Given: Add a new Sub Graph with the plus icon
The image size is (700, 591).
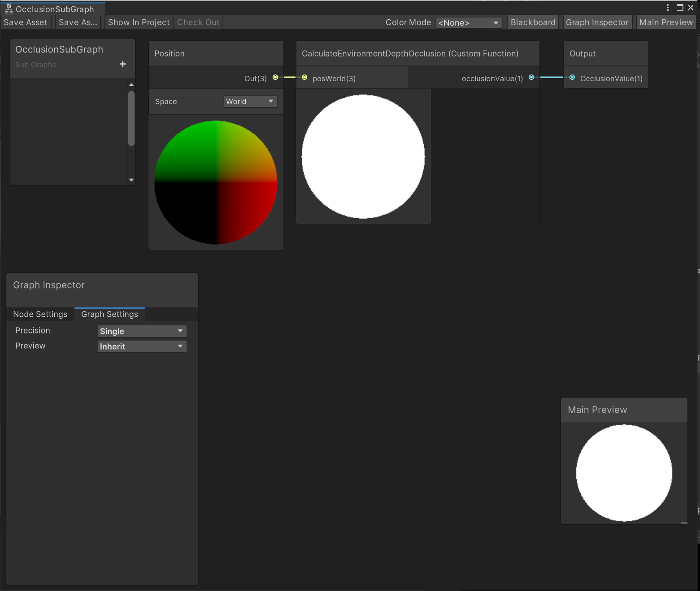Looking at the screenshot, I should coord(122,64).
